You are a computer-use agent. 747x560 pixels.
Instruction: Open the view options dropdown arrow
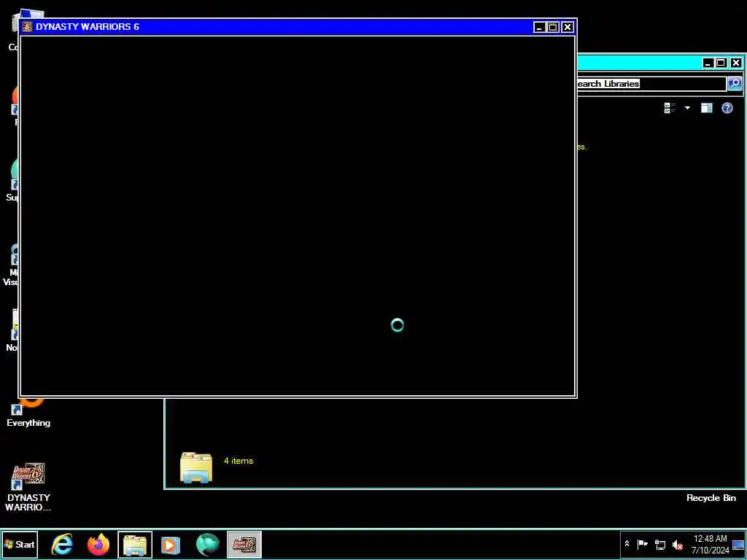point(687,108)
